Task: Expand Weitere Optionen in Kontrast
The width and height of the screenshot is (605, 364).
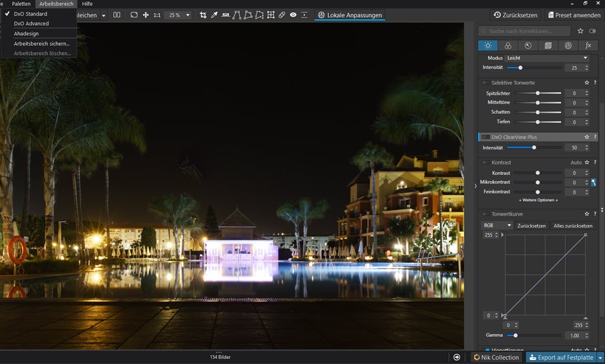Action: [x=538, y=200]
